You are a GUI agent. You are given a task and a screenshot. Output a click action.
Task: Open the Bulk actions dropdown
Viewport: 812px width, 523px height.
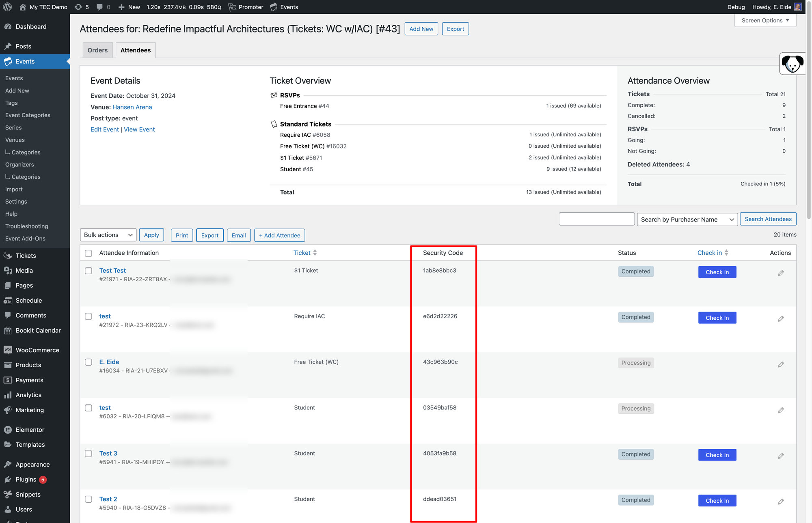(x=108, y=235)
